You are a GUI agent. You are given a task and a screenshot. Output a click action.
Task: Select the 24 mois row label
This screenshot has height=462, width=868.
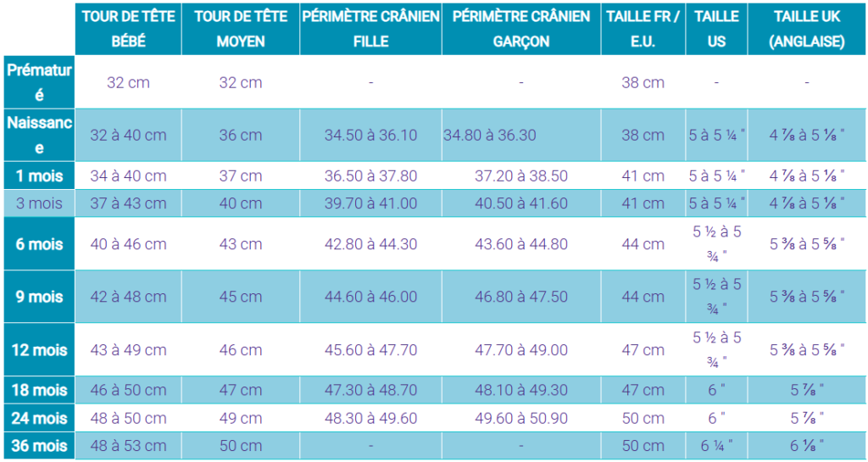click(39, 418)
